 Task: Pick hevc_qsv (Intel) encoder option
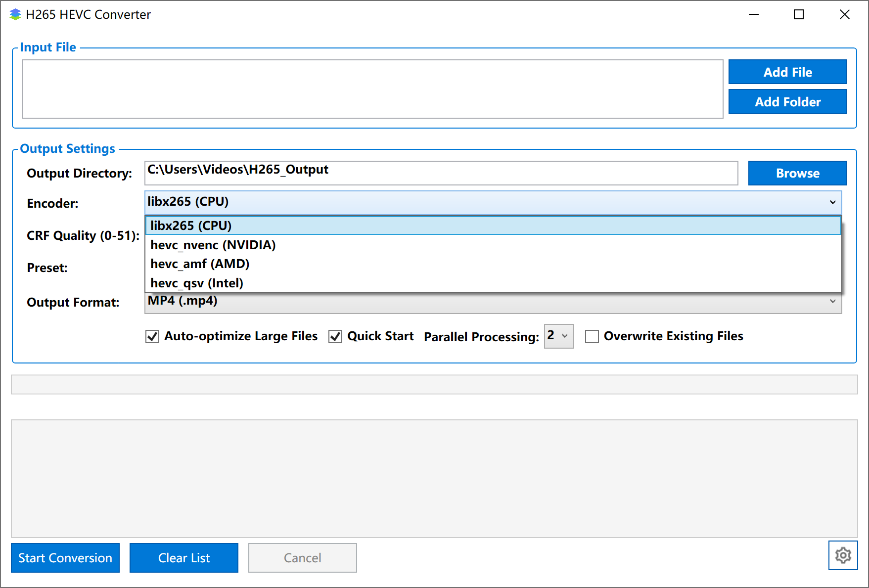pos(197,283)
